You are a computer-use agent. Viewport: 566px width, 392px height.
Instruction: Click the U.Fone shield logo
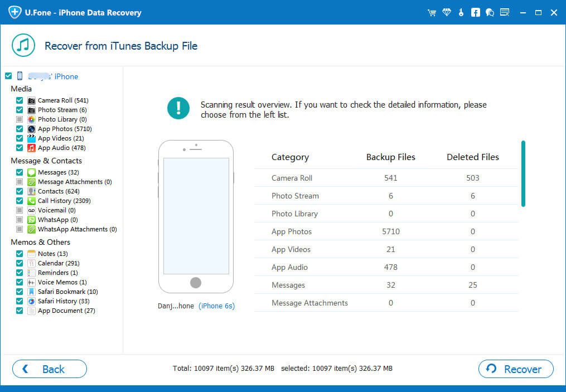pyautogui.click(x=14, y=12)
